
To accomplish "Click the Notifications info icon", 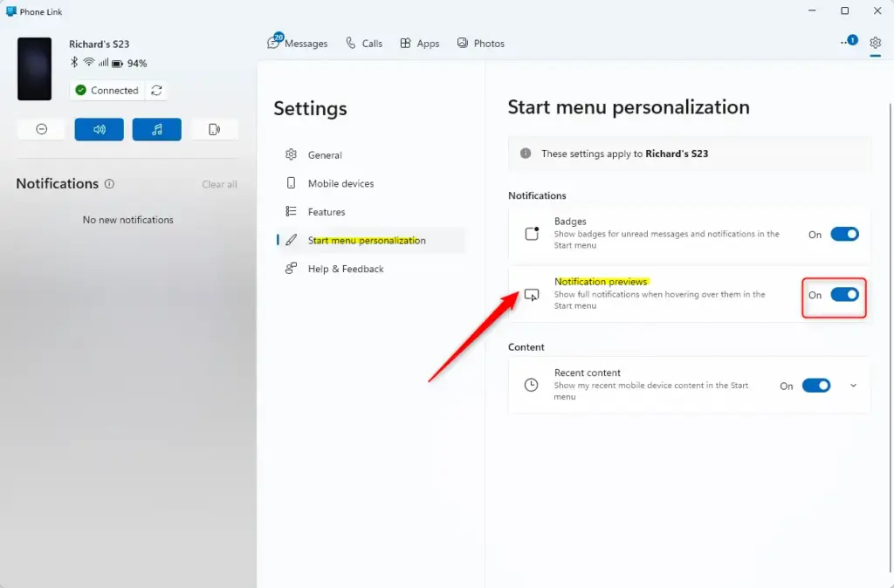I will click(x=109, y=183).
